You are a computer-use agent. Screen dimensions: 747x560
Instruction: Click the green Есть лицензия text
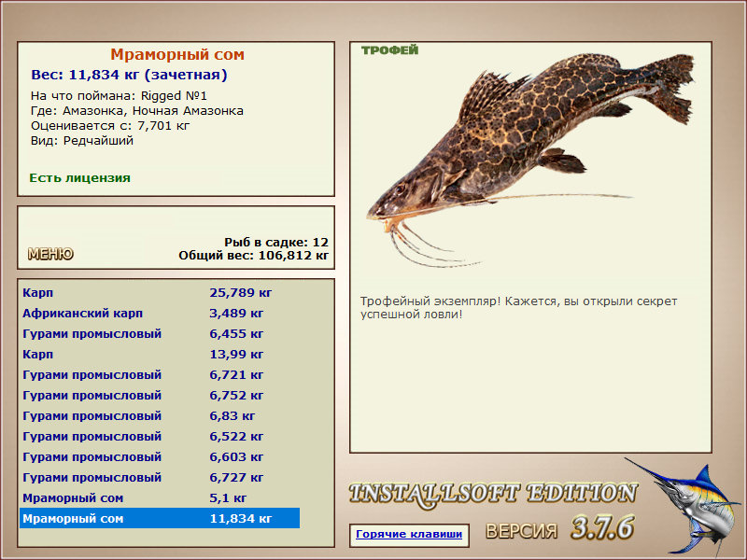[79, 177]
